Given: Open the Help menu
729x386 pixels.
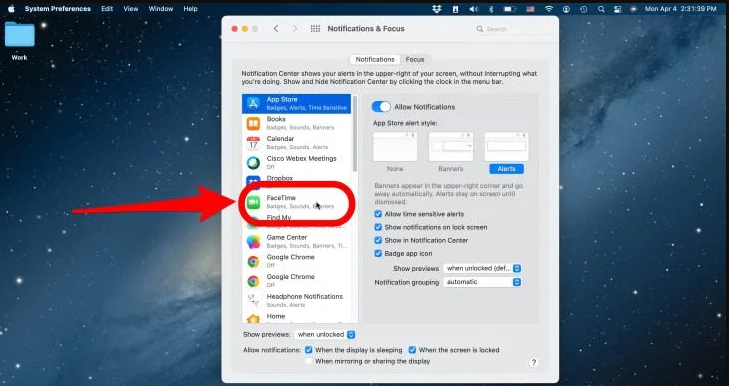Looking at the screenshot, I should (190, 9).
